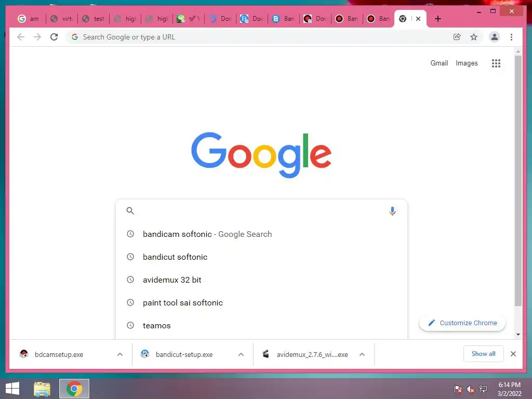Switch to the Dow tab with blue spinner favicon
532x399 pixels.
[220, 19]
